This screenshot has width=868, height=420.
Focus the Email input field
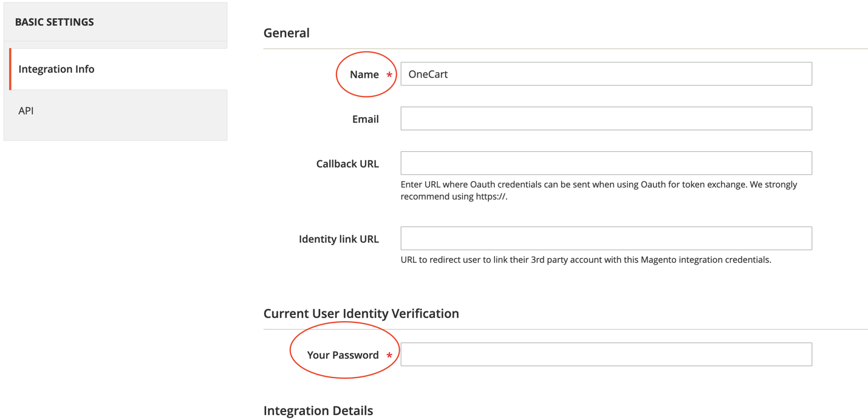(x=606, y=119)
